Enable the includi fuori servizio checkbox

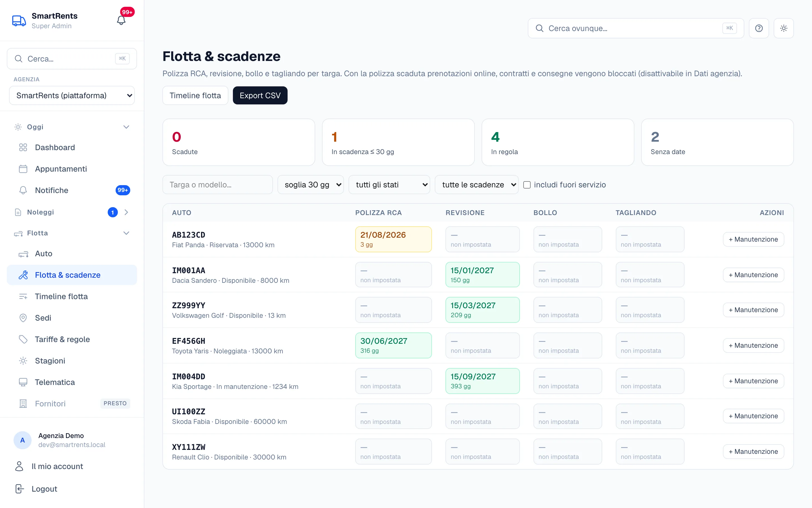tap(527, 185)
